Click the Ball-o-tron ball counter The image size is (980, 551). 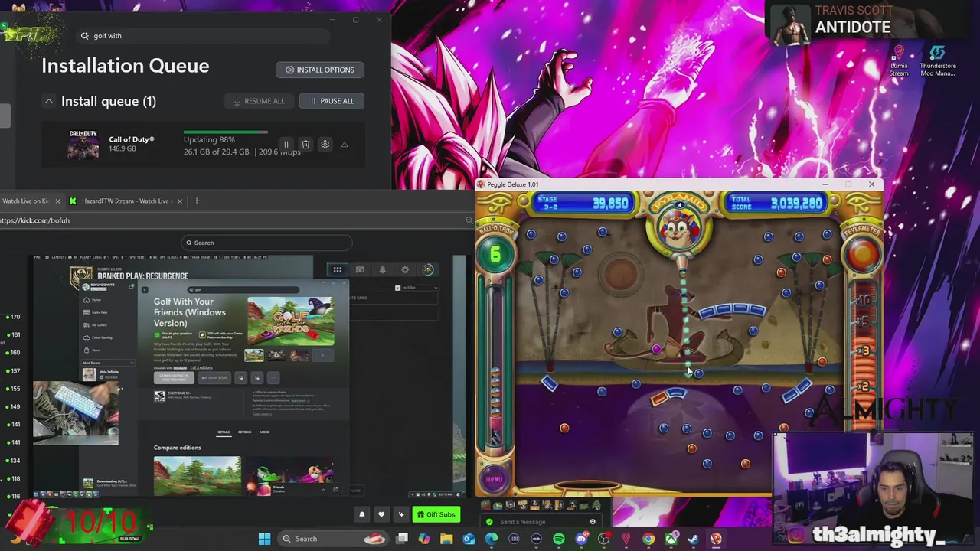coord(495,254)
